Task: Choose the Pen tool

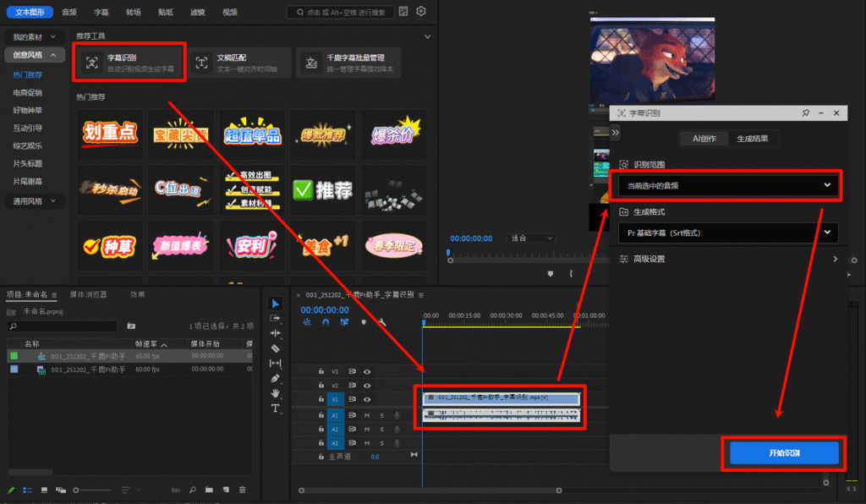Action: click(276, 378)
